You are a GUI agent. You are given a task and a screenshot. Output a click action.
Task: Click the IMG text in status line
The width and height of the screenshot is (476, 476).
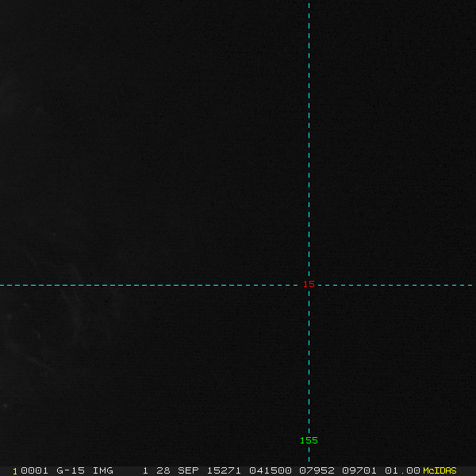click(x=103, y=470)
